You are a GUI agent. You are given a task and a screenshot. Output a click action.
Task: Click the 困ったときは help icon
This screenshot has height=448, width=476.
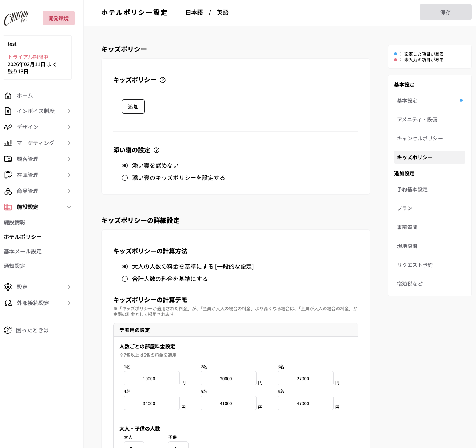tap(8, 330)
